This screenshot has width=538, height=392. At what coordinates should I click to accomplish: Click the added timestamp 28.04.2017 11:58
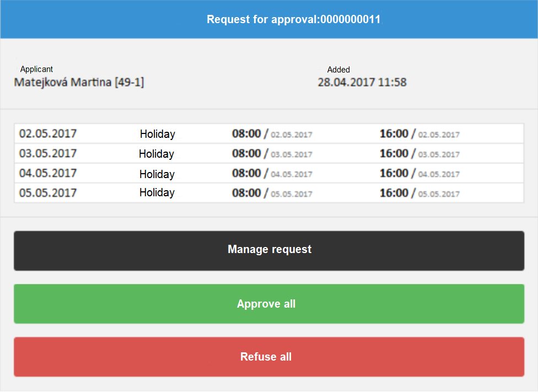click(x=362, y=83)
